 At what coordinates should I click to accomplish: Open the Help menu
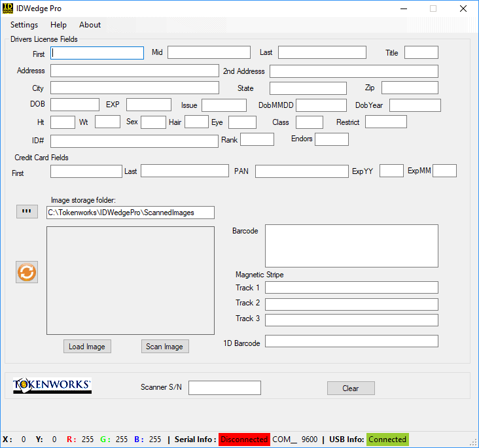(x=58, y=25)
